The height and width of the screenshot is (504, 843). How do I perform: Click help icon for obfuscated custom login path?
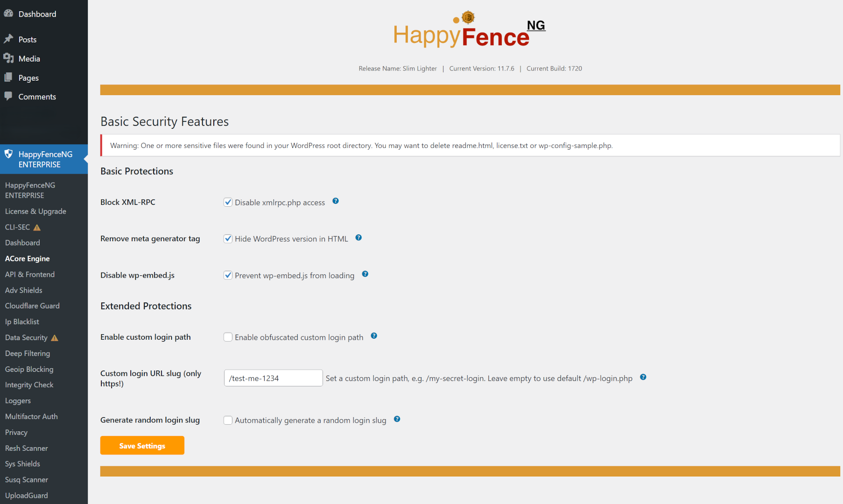click(x=374, y=336)
